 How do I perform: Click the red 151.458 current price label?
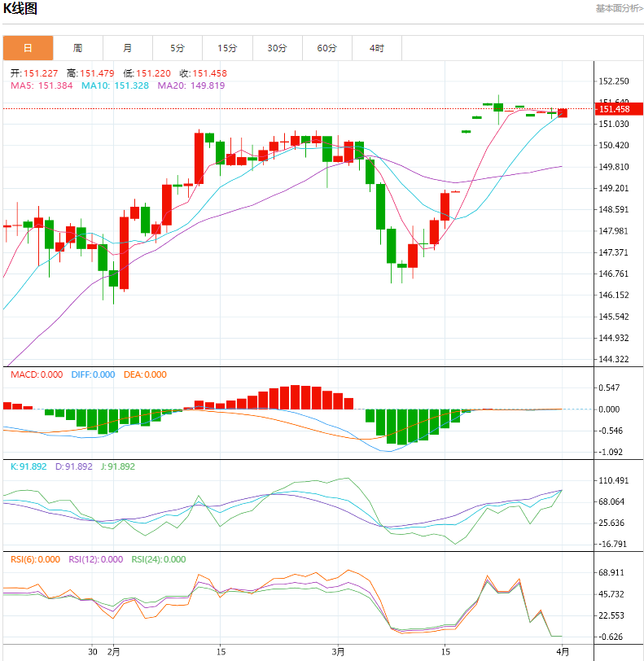[x=615, y=109]
